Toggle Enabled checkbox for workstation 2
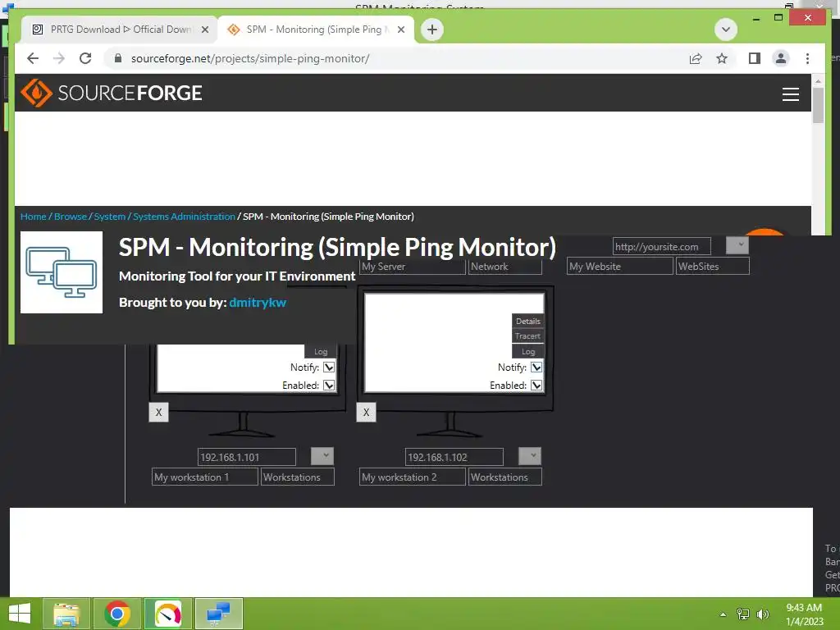This screenshot has height=630, width=840. pos(536,386)
